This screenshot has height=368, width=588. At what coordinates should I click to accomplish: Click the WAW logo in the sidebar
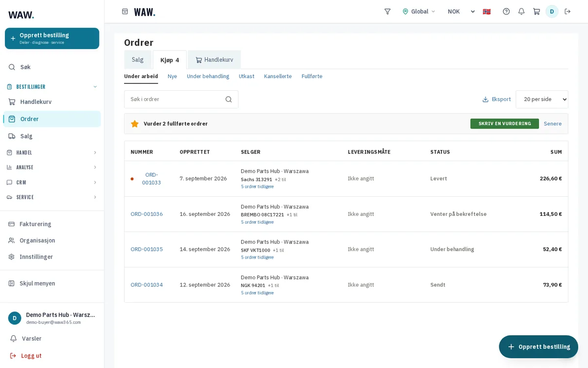pos(21,15)
